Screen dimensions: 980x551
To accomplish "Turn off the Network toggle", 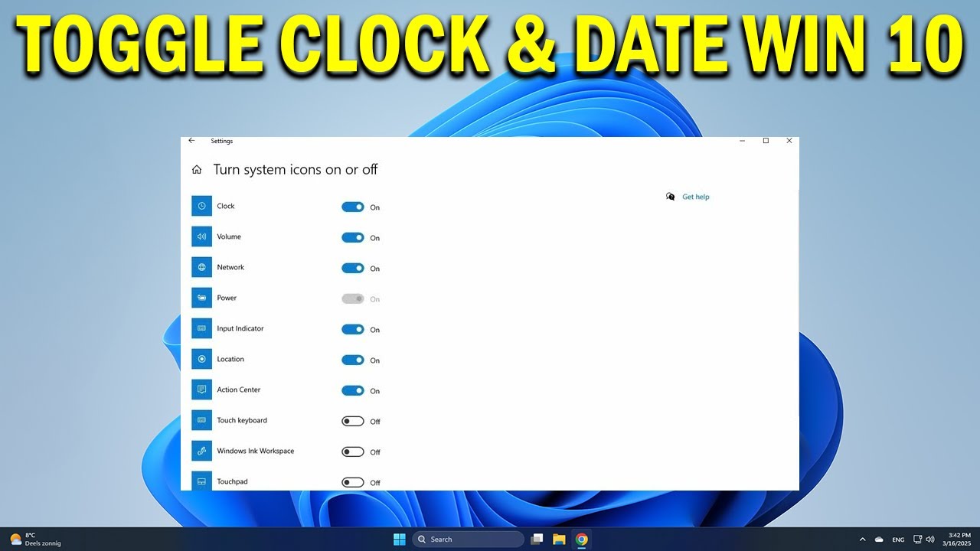I will [353, 268].
